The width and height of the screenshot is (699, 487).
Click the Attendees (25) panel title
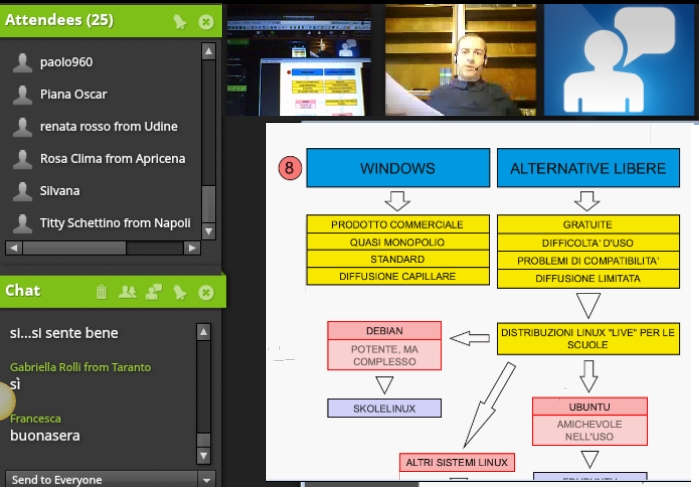[59, 20]
